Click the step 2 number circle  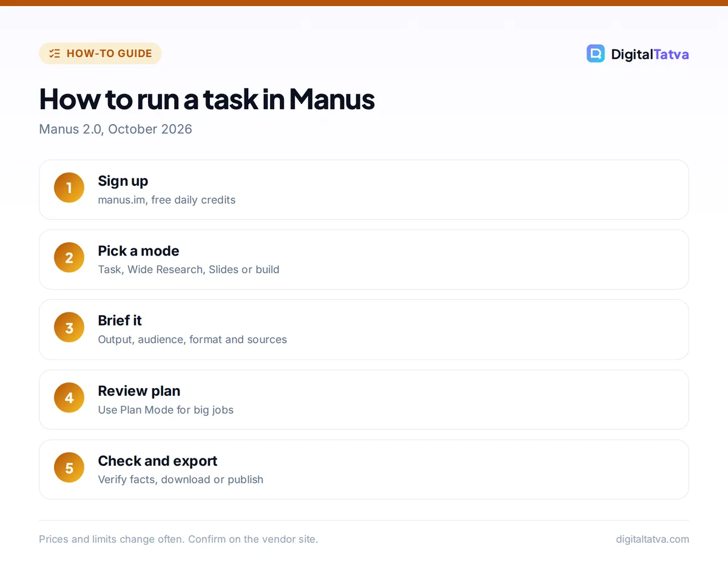click(x=69, y=257)
